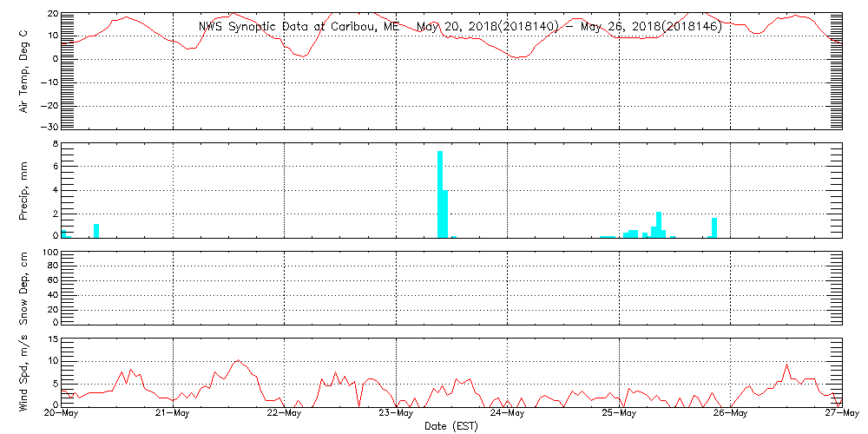Click the 'Snow Dep, cm' axis label
868x434 pixels.
coord(23,288)
